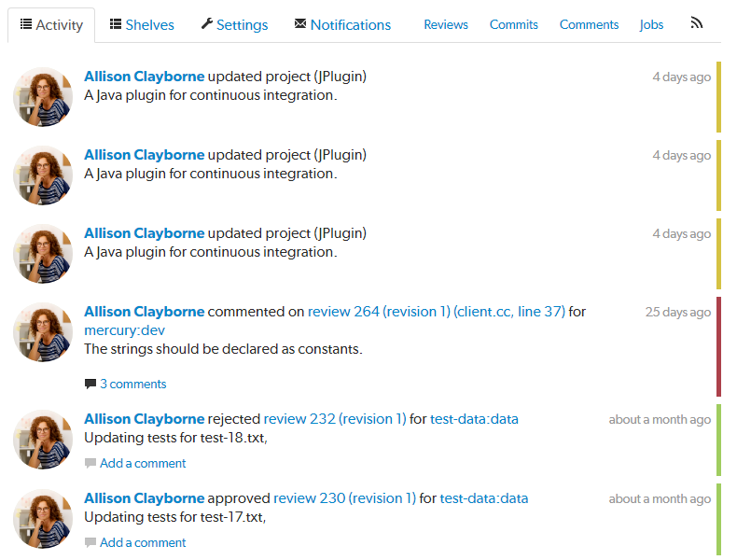Click the red status bar beside review 264

(x=718, y=346)
